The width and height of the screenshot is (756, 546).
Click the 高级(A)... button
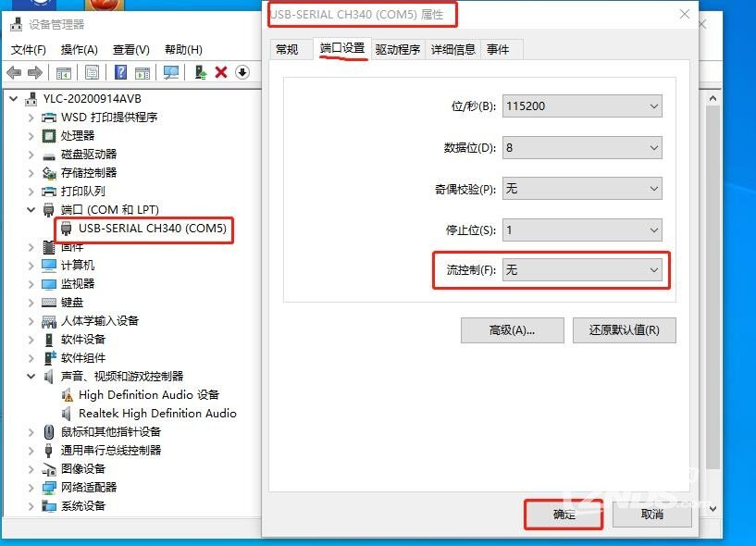tap(512, 330)
